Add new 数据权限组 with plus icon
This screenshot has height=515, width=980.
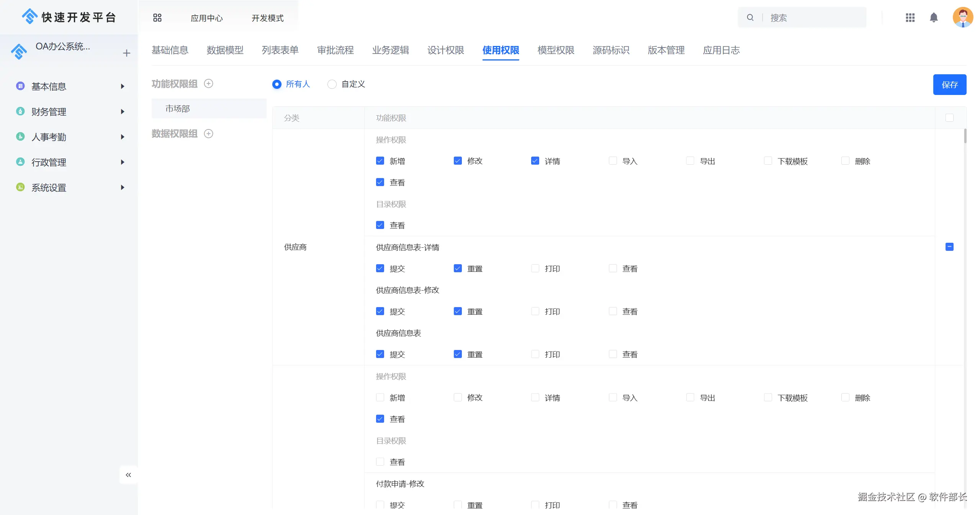click(x=208, y=134)
